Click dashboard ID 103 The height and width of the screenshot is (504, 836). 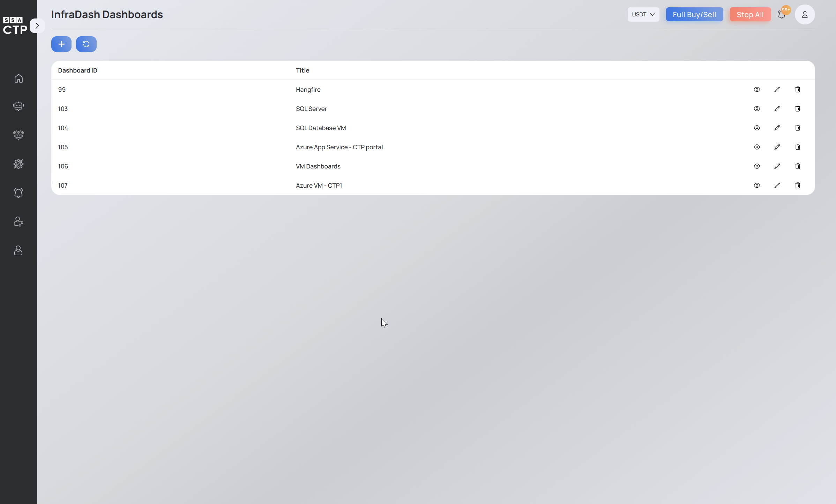pyautogui.click(x=63, y=109)
